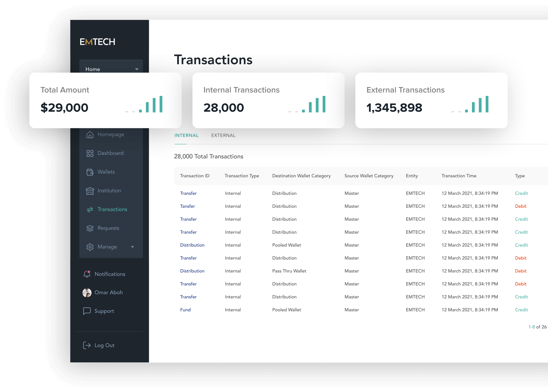The width and height of the screenshot is (548, 392).
Task: Click the Institution sidebar icon
Action: 90,190
